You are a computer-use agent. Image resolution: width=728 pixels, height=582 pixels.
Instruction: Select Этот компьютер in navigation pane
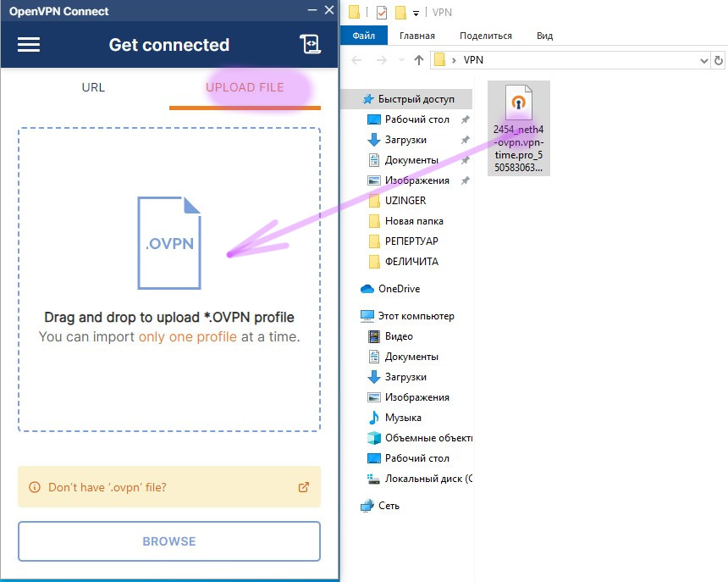click(x=416, y=316)
